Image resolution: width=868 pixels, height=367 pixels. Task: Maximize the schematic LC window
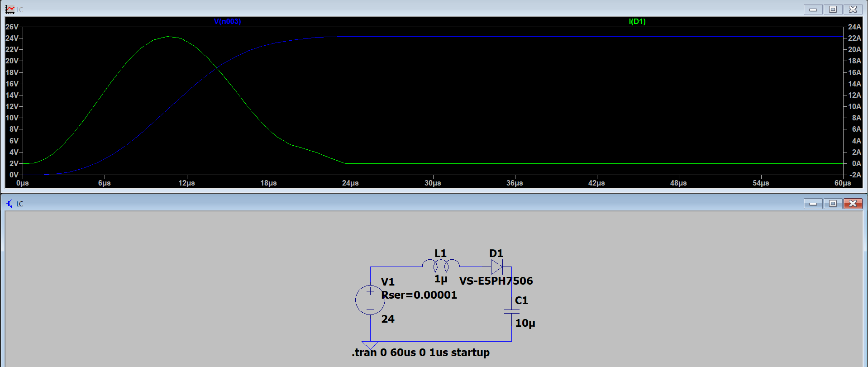pos(833,204)
